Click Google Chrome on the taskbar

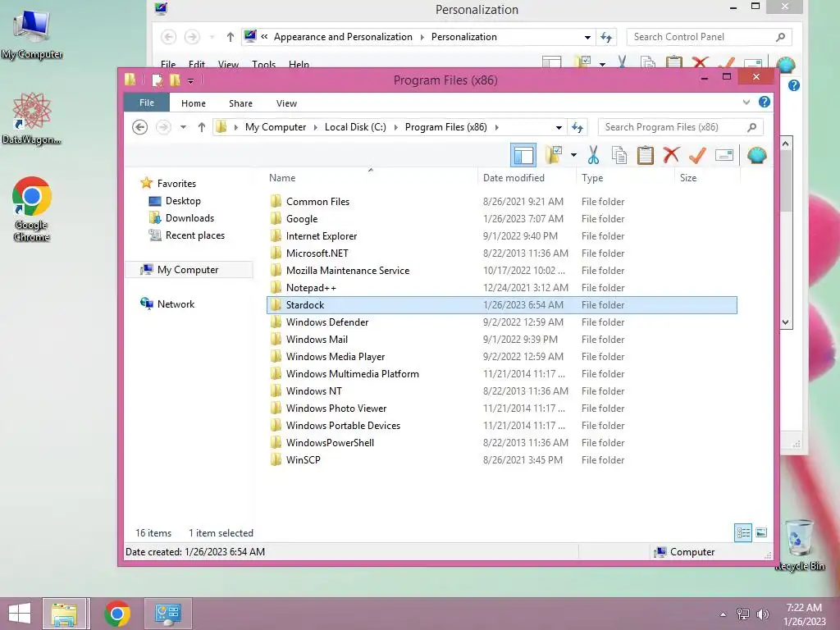[x=117, y=614]
